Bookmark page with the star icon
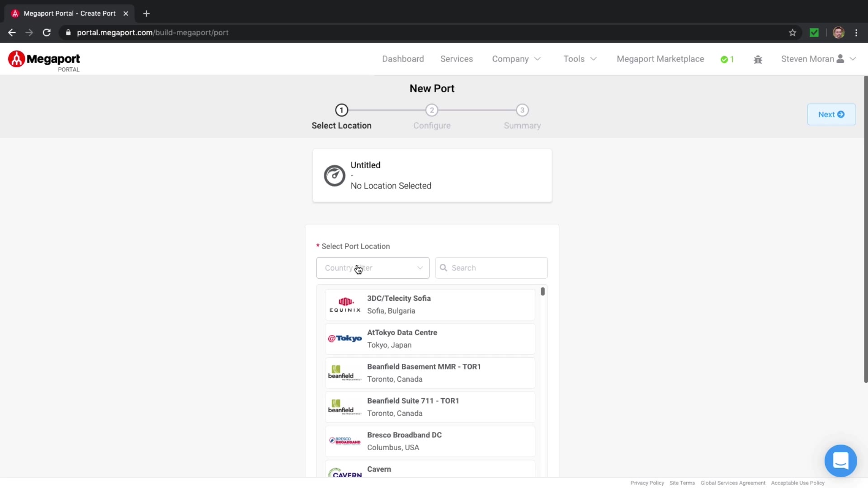 pos(793,33)
